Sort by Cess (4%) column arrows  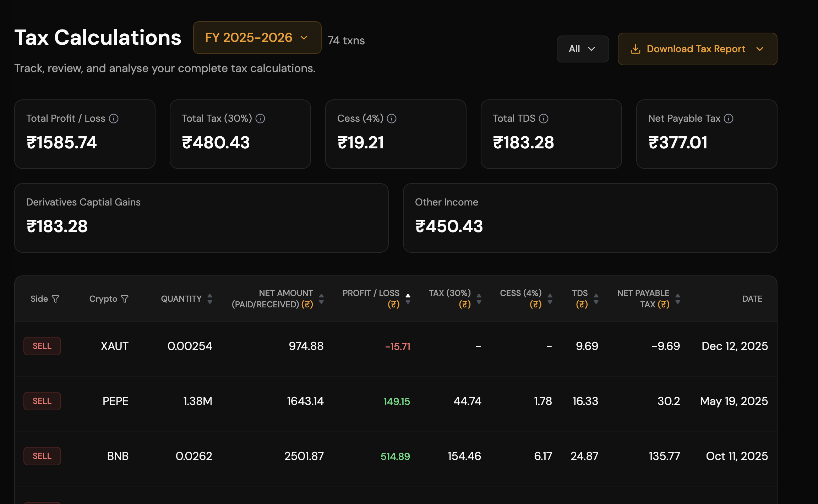550,299
